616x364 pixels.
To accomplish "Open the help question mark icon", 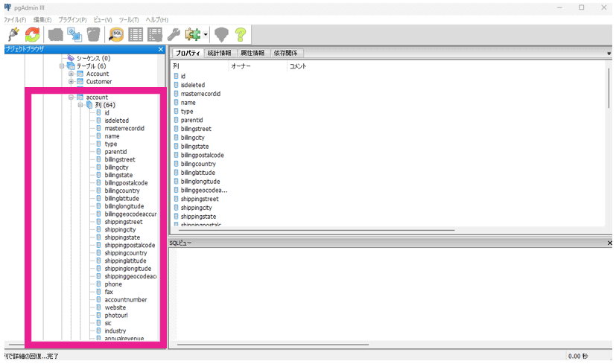I will pos(241,34).
